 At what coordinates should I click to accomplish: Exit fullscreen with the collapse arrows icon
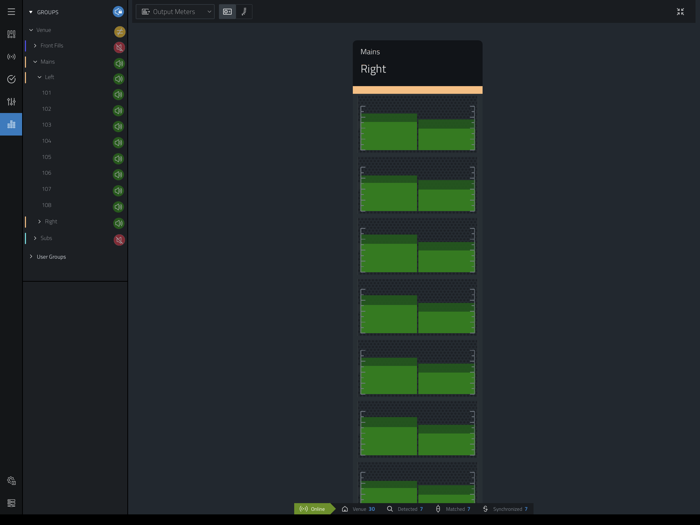680,12
